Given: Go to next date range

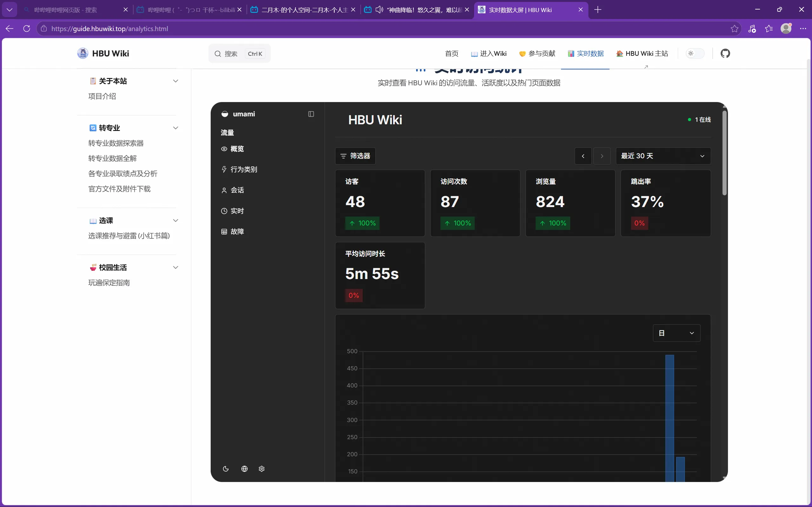Looking at the screenshot, I should 602,156.
